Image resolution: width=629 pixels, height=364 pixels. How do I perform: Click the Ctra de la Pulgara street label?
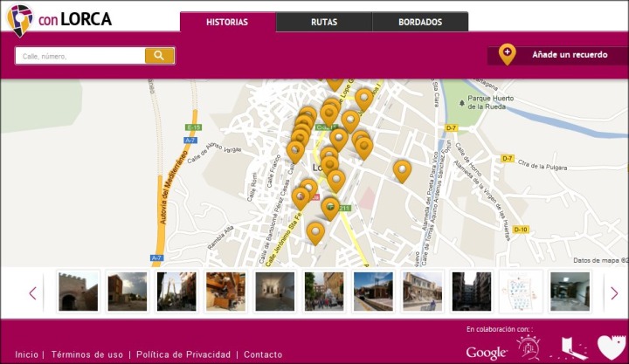(543, 165)
